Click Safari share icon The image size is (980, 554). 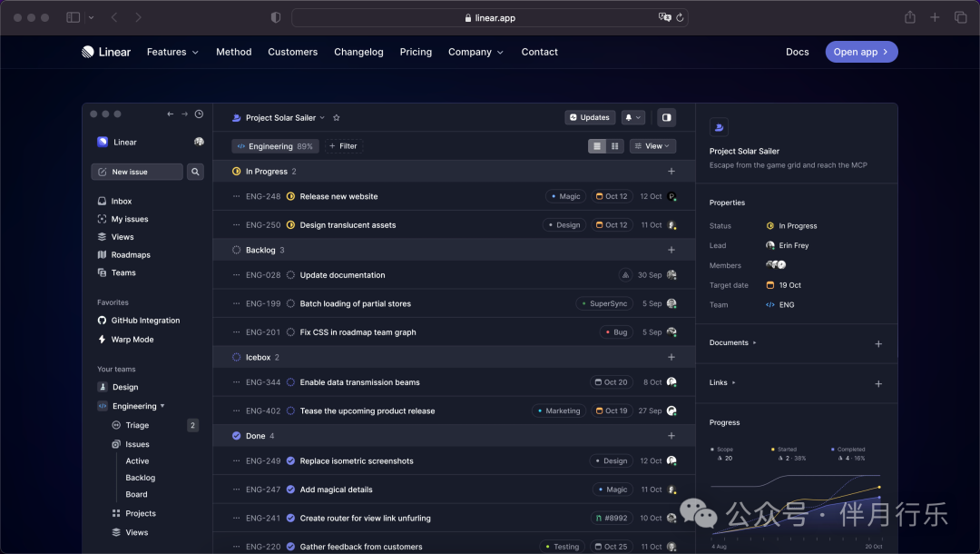coord(910,17)
